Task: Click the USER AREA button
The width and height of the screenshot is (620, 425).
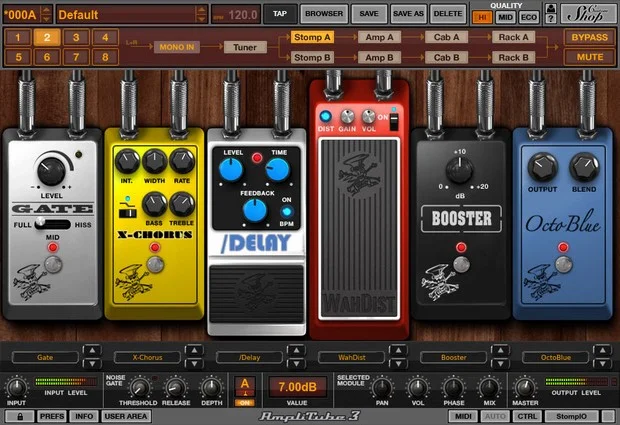Action: coord(126,416)
